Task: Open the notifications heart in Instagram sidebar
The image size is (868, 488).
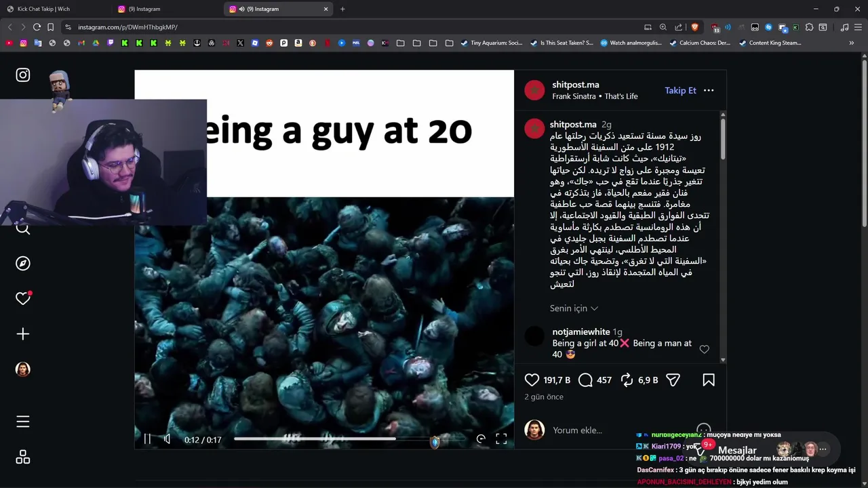Action: click(23, 298)
